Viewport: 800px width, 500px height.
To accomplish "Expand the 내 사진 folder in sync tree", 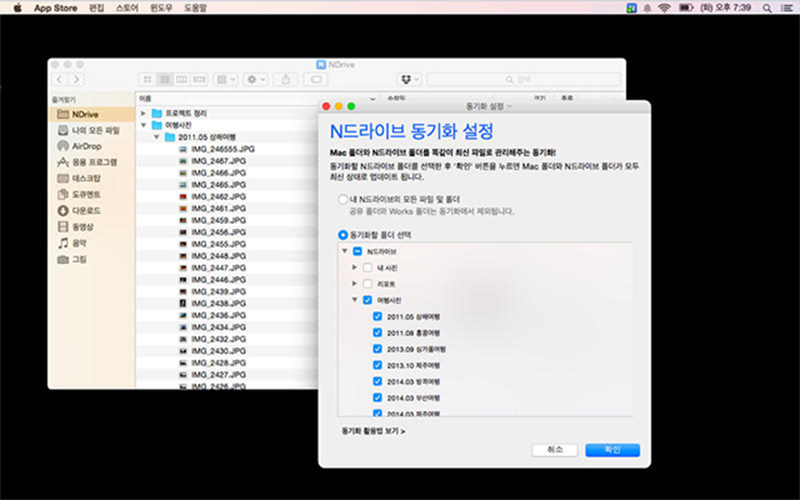I will tap(354, 267).
